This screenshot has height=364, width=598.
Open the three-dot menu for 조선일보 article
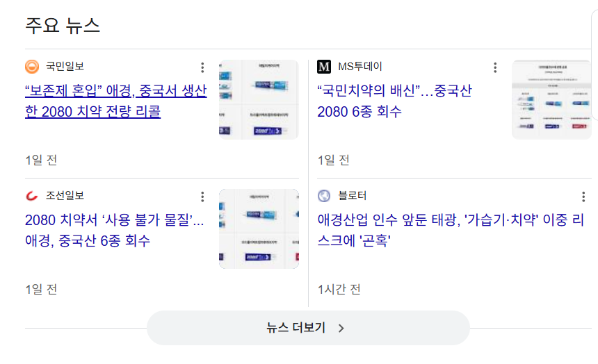(202, 197)
